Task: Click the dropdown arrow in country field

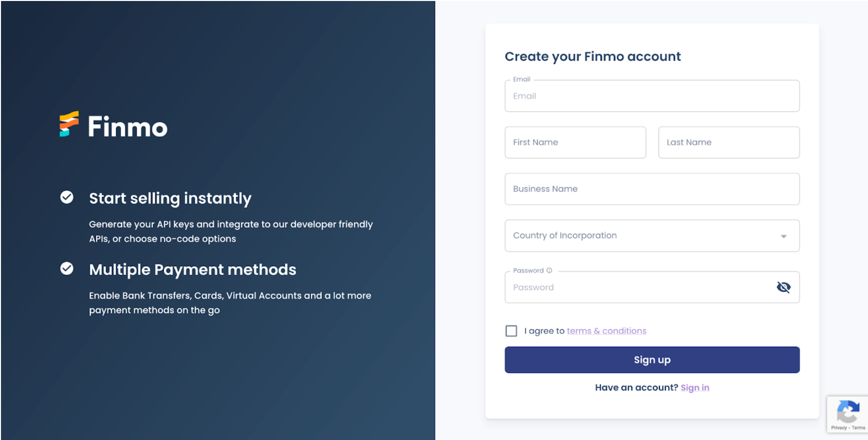Action: (x=783, y=236)
